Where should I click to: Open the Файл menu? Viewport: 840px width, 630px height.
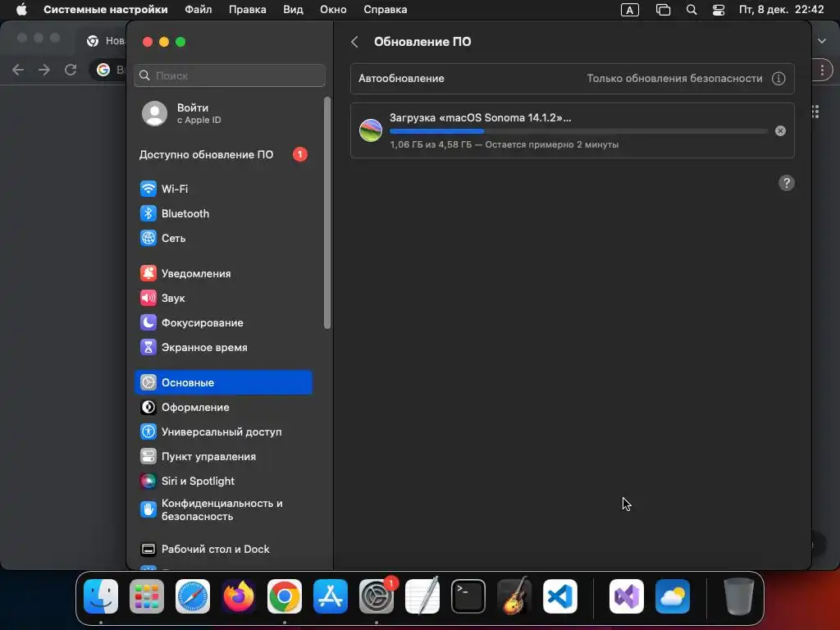pos(199,10)
